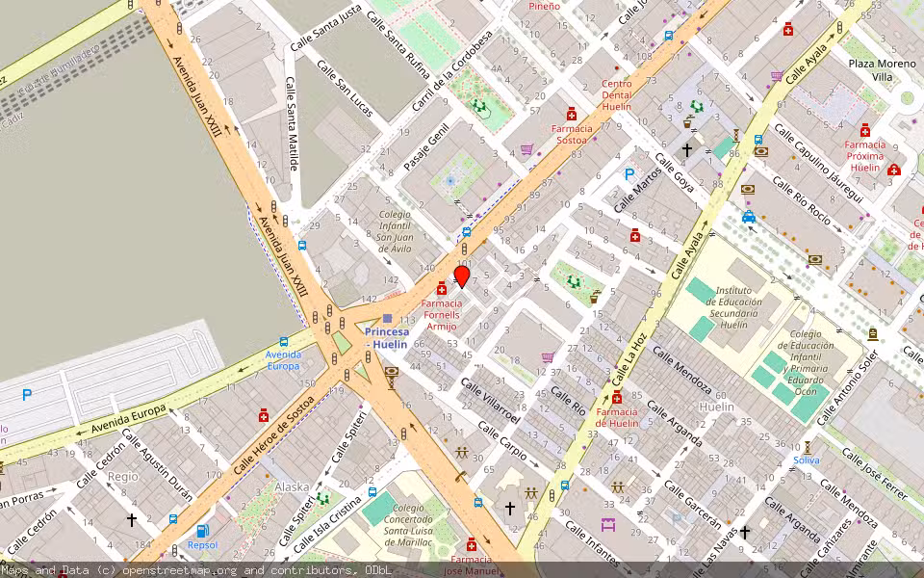This screenshot has width=924, height=578.
Task: Click the Calle Villarroel label
Action: [491, 401]
